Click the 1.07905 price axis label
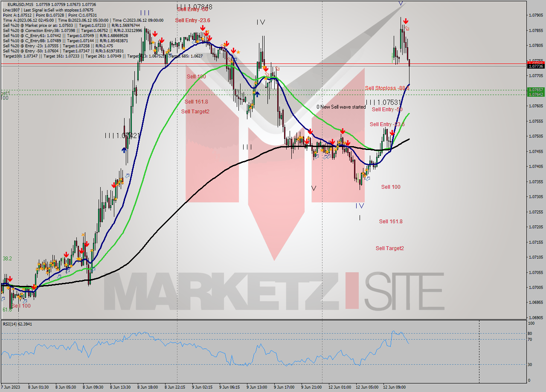This screenshot has height=392, width=546. click(536, 15)
